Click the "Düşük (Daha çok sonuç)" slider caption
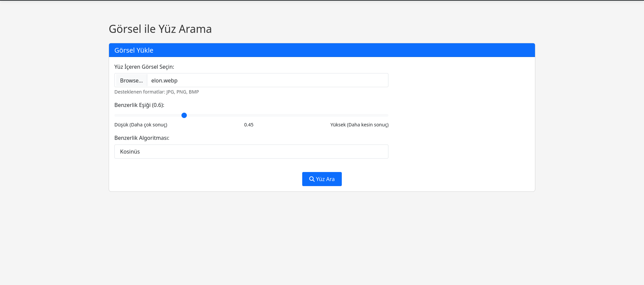Screen dimensions: 644x285 (x=141, y=125)
